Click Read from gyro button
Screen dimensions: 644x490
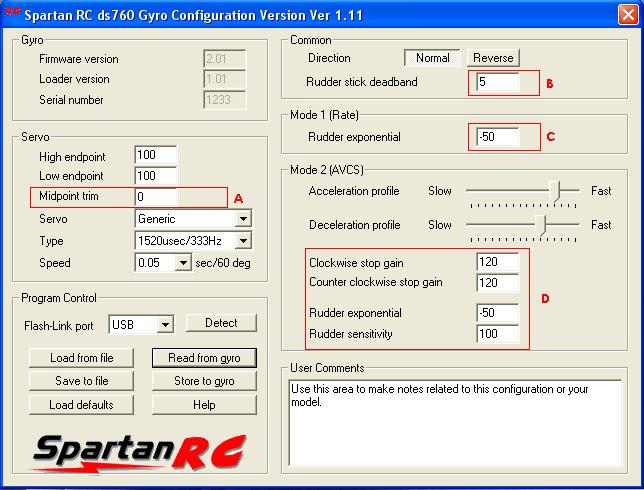pyautogui.click(x=204, y=358)
